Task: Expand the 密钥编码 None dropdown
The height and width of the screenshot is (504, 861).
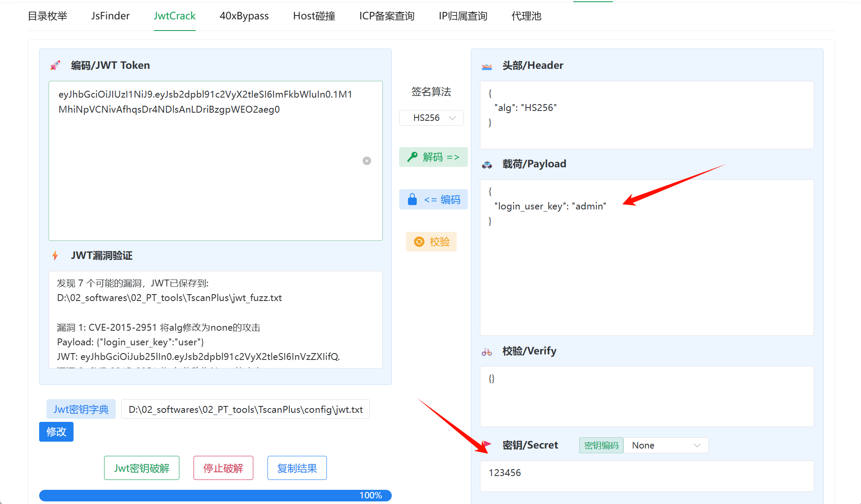Action: click(x=666, y=446)
